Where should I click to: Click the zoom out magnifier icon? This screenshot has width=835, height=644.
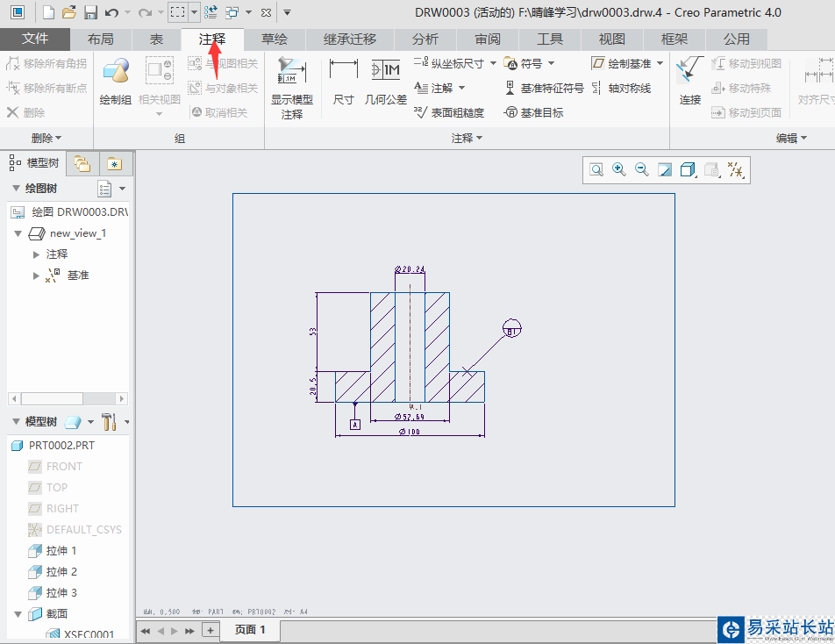click(x=642, y=170)
